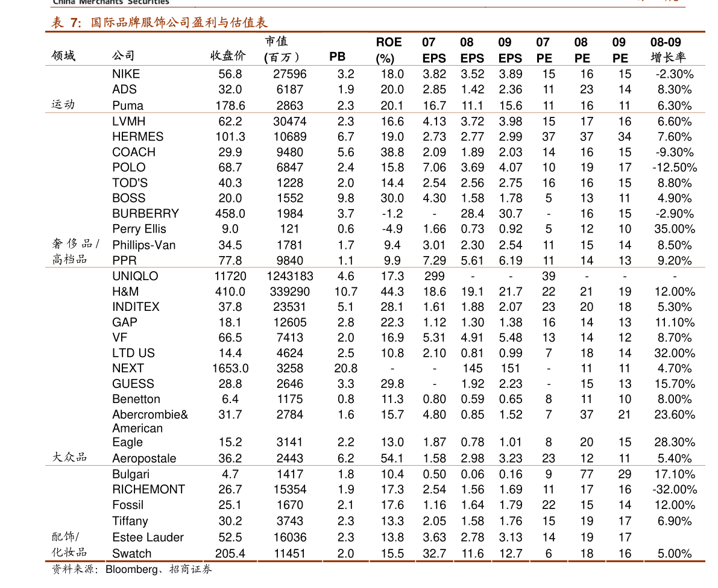Click the table 7 title text
The image size is (718, 588).
coord(159,22)
